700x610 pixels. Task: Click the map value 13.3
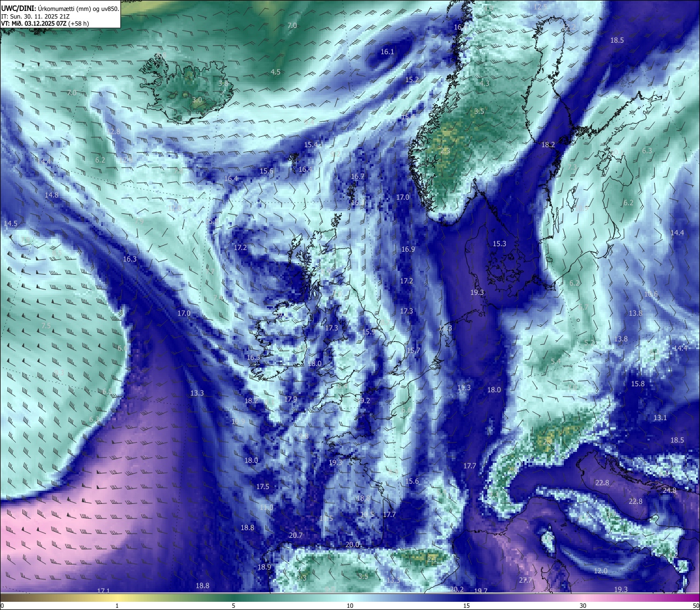(x=197, y=393)
